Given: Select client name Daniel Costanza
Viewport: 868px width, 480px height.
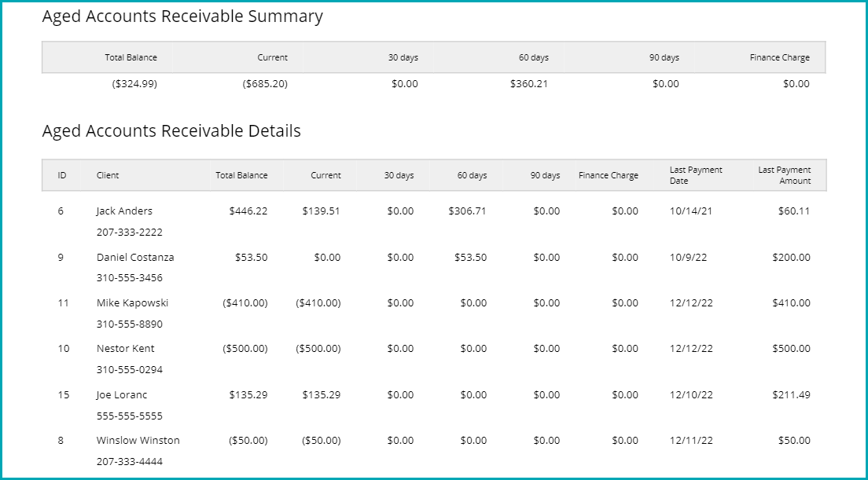Looking at the screenshot, I should (x=135, y=258).
